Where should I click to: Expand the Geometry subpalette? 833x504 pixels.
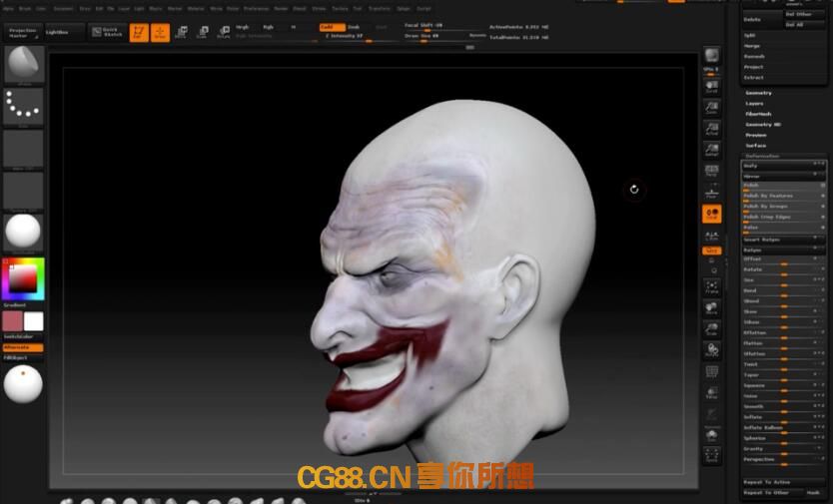758,93
